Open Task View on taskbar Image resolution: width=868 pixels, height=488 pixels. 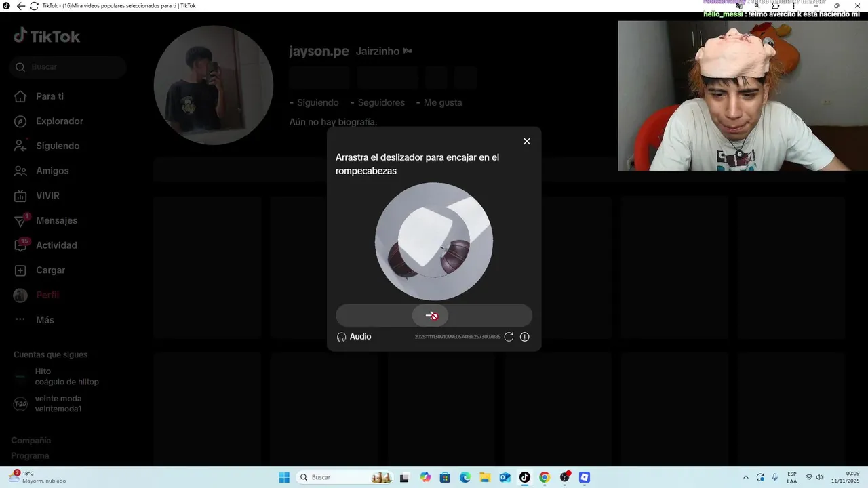[405, 477]
